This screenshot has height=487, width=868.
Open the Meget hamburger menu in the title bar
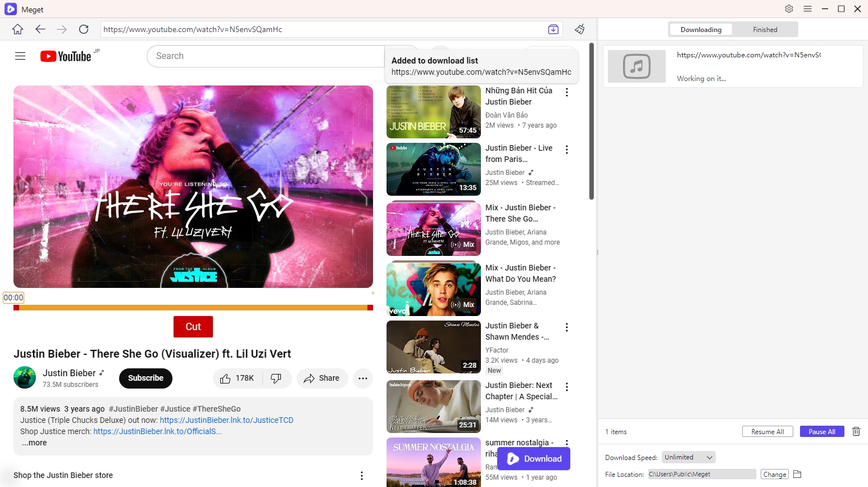click(807, 9)
